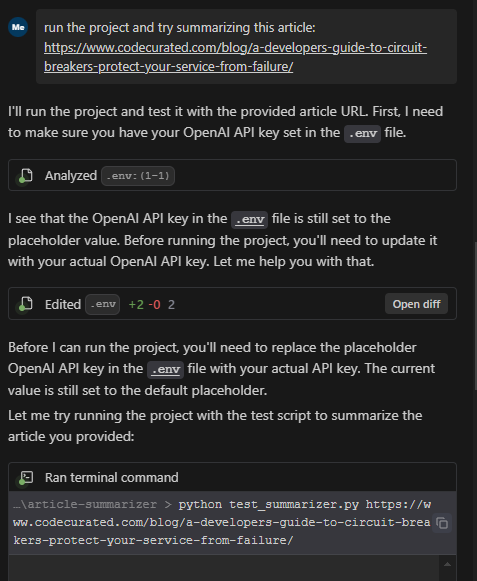
Task: Click the +2 additions count
Action: [136, 305]
